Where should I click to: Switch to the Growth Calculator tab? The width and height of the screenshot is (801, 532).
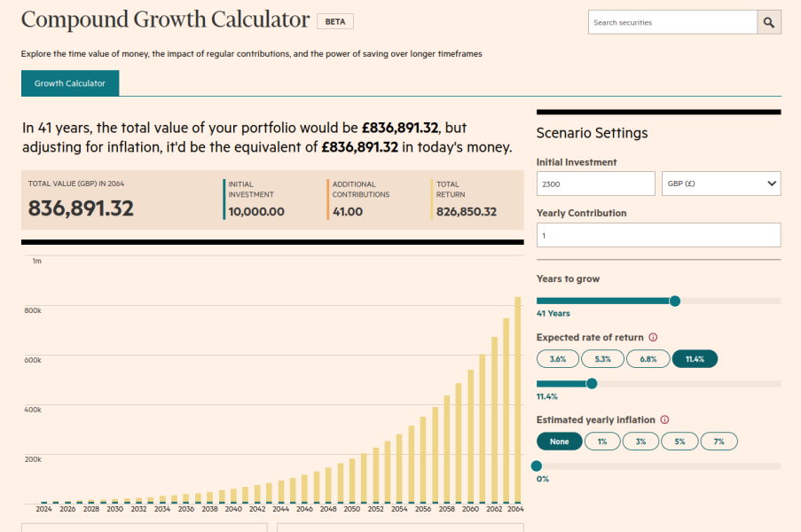(x=70, y=83)
